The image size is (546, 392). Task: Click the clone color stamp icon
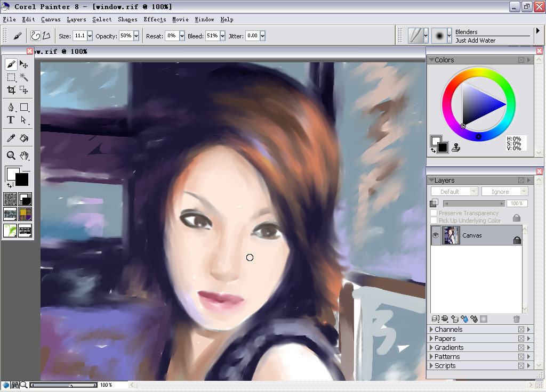[456, 148]
